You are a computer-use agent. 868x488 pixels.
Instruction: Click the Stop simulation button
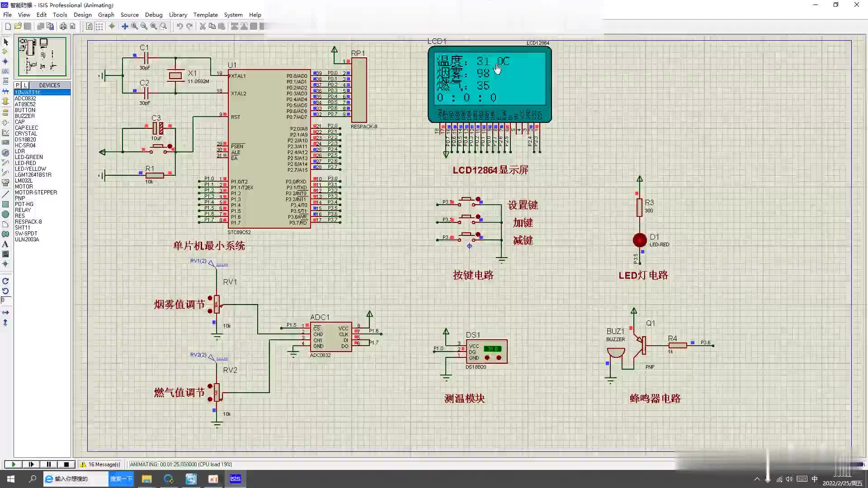tap(66, 464)
